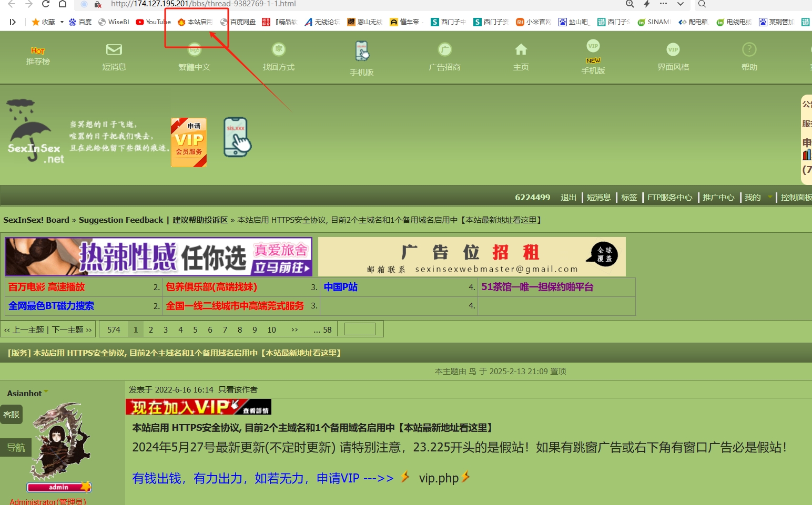Click the page number input box
The height and width of the screenshot is (505, 812).
(360, 329)
